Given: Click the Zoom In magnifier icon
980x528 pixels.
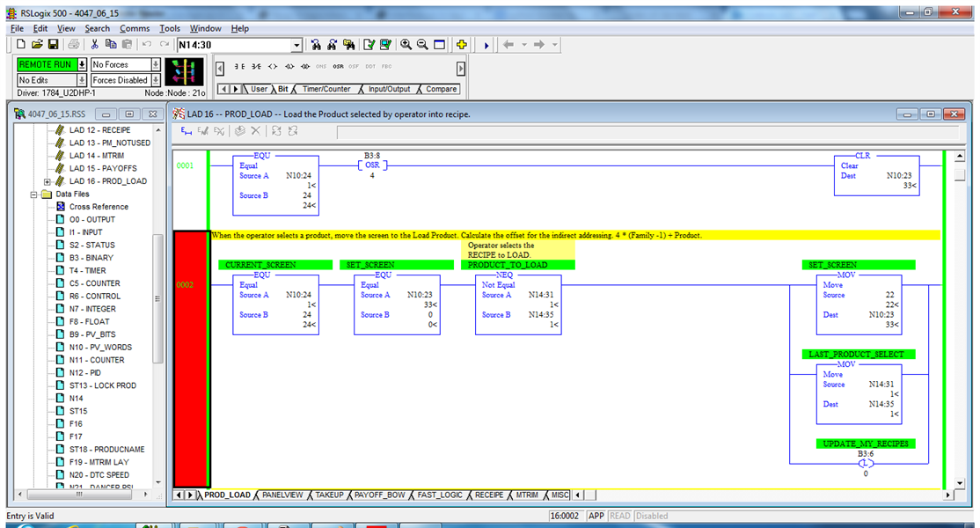Looking at the screenshot, I should 406,45.
